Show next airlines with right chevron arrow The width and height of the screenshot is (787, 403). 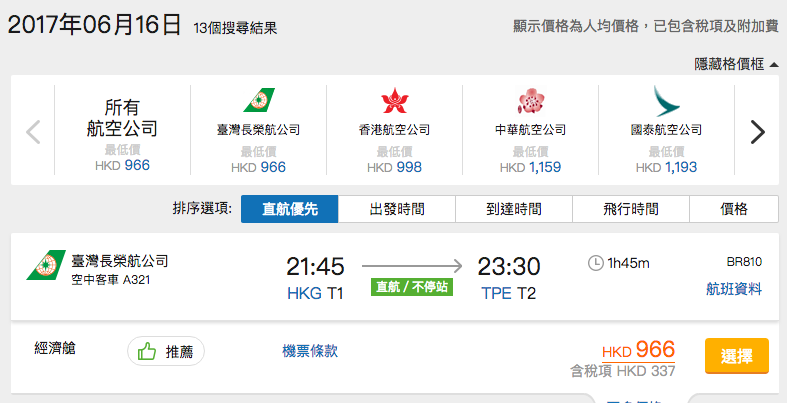pyautogui.click(x=757, y=132)
